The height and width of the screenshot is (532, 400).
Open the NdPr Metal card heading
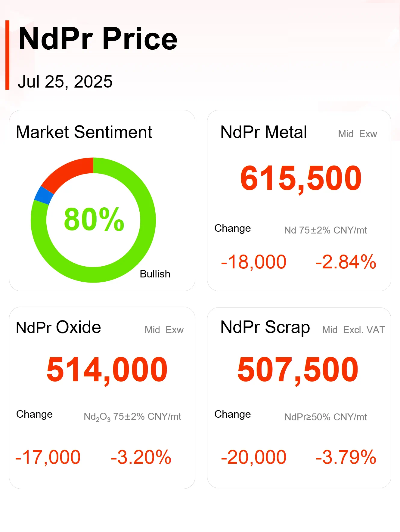pyautogui.click(x=263, y=132)
